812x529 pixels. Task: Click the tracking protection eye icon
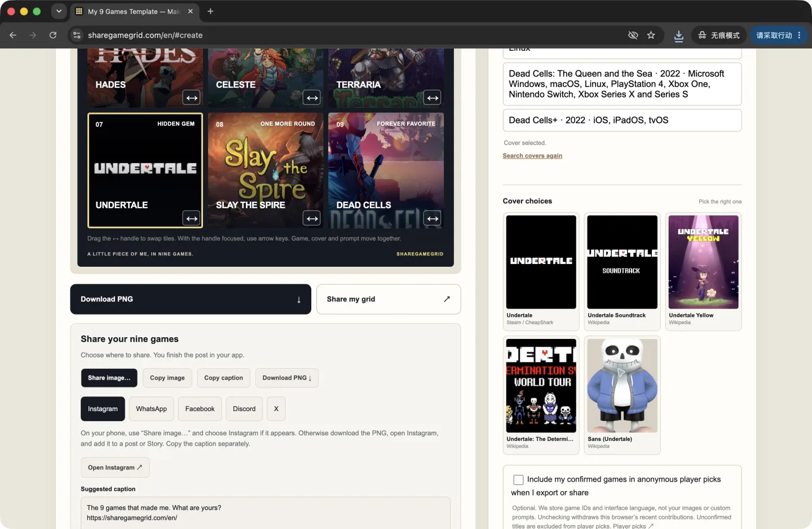[633, 35]
